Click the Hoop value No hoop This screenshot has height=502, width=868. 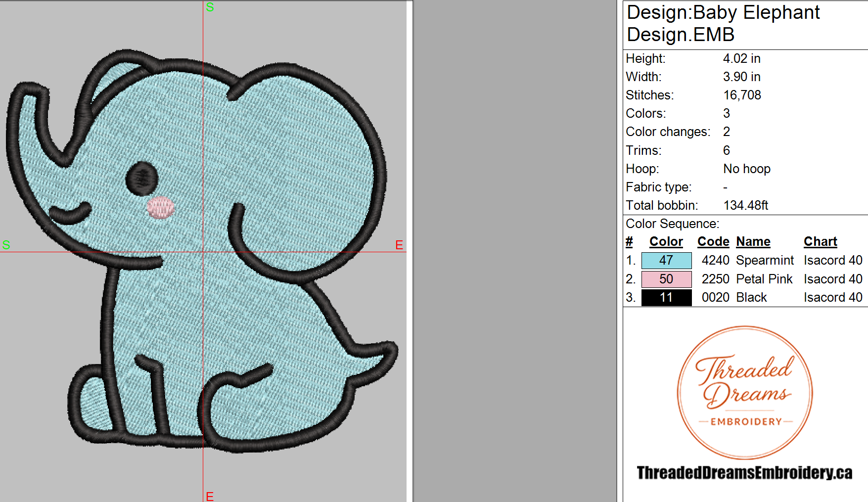point(747,169)
